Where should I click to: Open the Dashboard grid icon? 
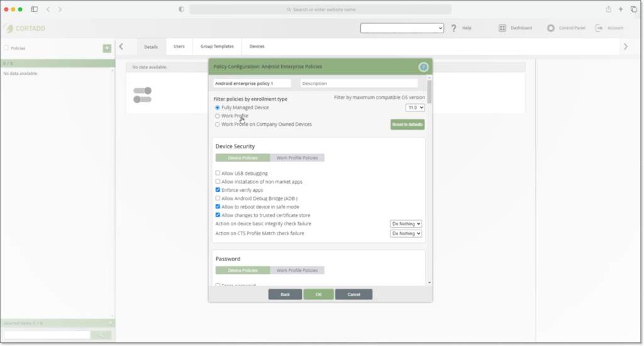click(502, 28)
